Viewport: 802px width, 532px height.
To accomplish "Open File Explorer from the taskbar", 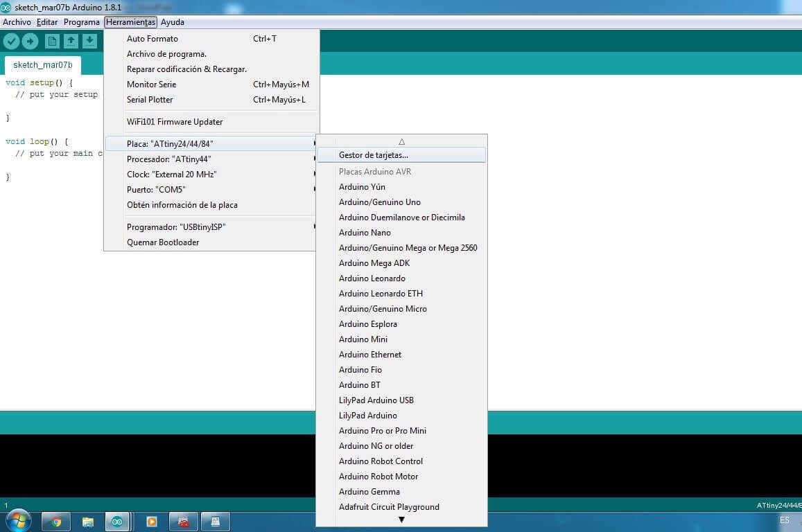I will pyautogui.click(x=87, y=522).
